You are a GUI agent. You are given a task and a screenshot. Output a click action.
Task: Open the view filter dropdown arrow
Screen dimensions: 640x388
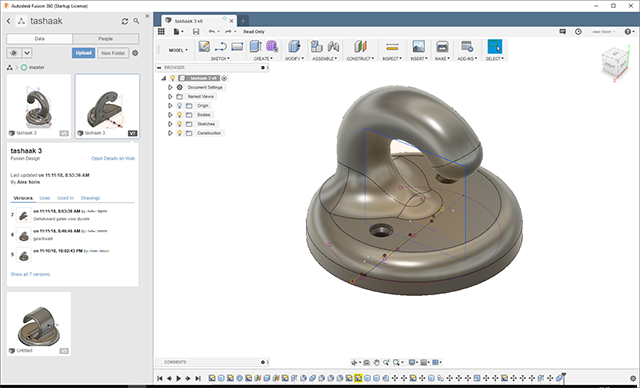27,53
